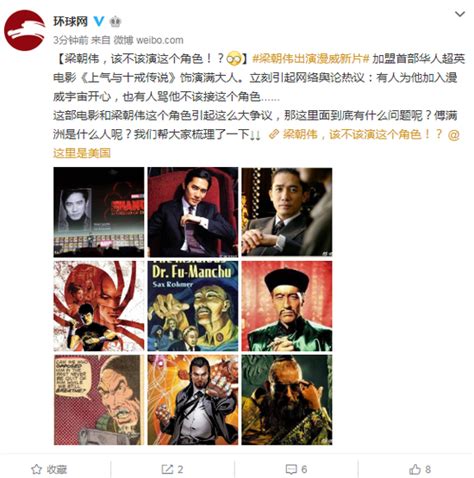Open the vintage comic speech bubble panel

[99, 400]
